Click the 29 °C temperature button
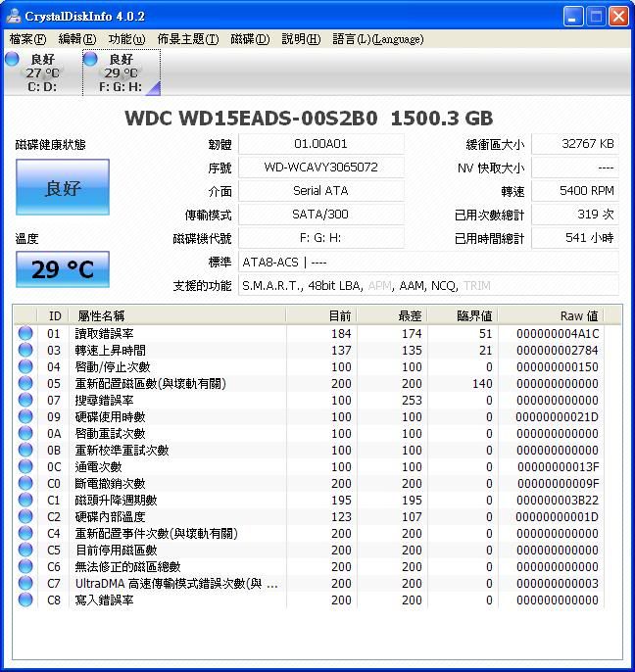Screen dimensions: 635x672 click(x=63, y=269)
